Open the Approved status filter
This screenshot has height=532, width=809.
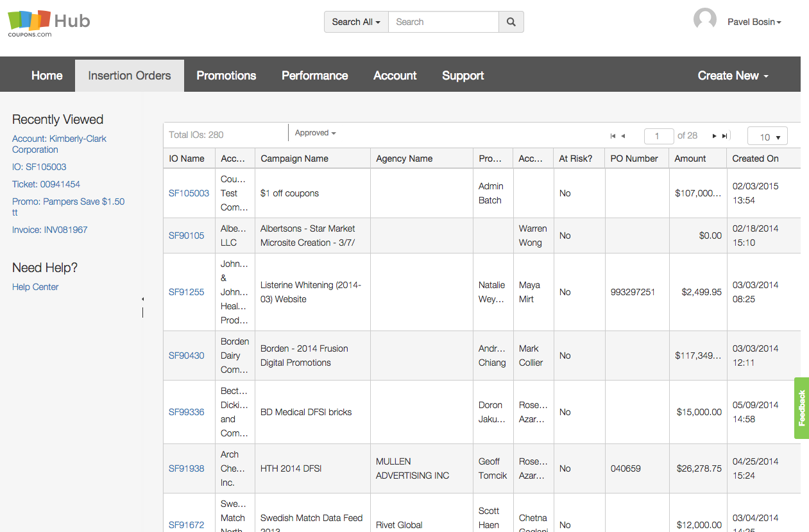pos(315,133)
